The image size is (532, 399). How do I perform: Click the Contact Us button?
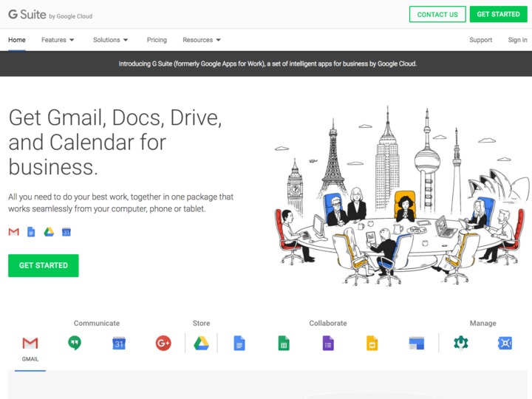tap(437, 14)
